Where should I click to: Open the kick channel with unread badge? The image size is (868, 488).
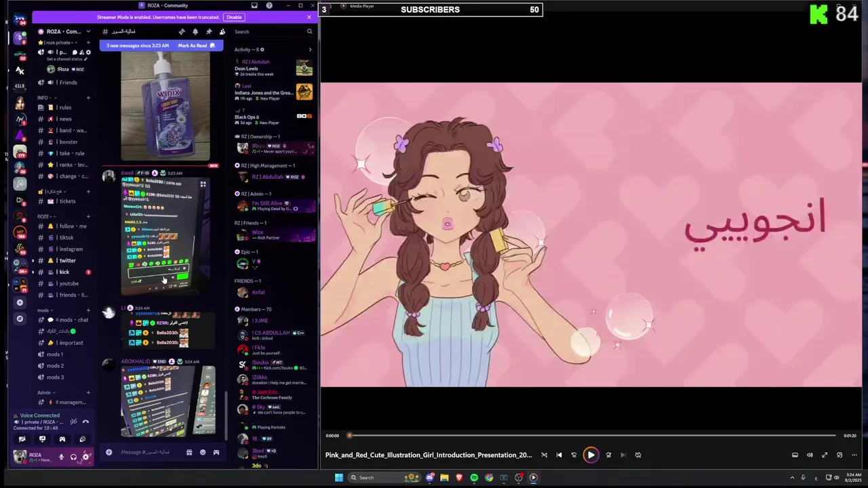click(64, 272)
